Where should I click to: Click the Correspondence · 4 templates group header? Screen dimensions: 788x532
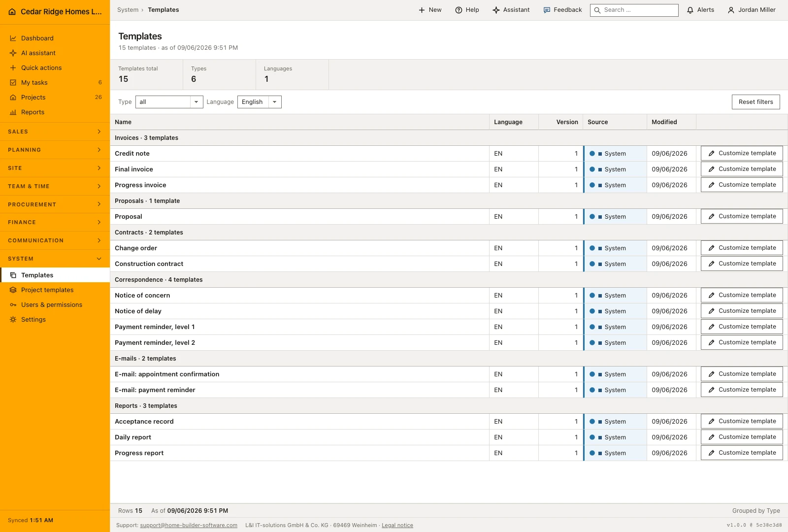click(449, 280)
